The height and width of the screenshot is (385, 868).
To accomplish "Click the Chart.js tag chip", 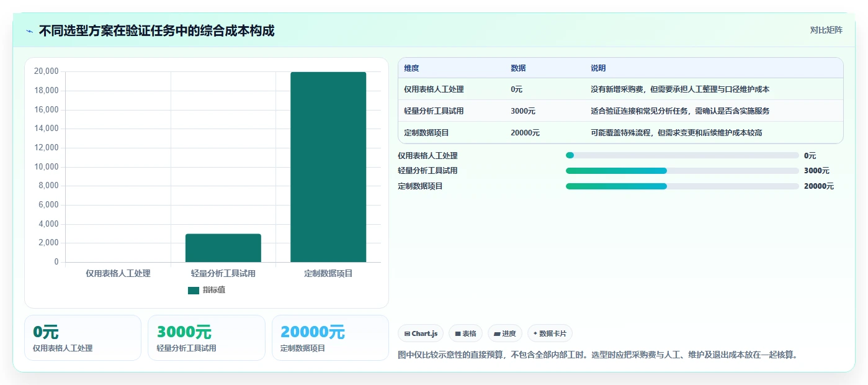I will coord(421,333).
